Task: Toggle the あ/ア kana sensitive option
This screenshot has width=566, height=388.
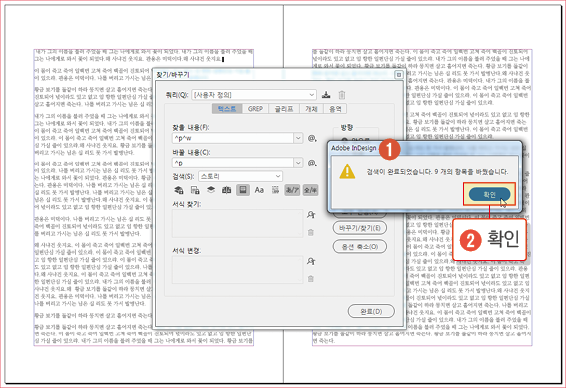Action: 292,190
